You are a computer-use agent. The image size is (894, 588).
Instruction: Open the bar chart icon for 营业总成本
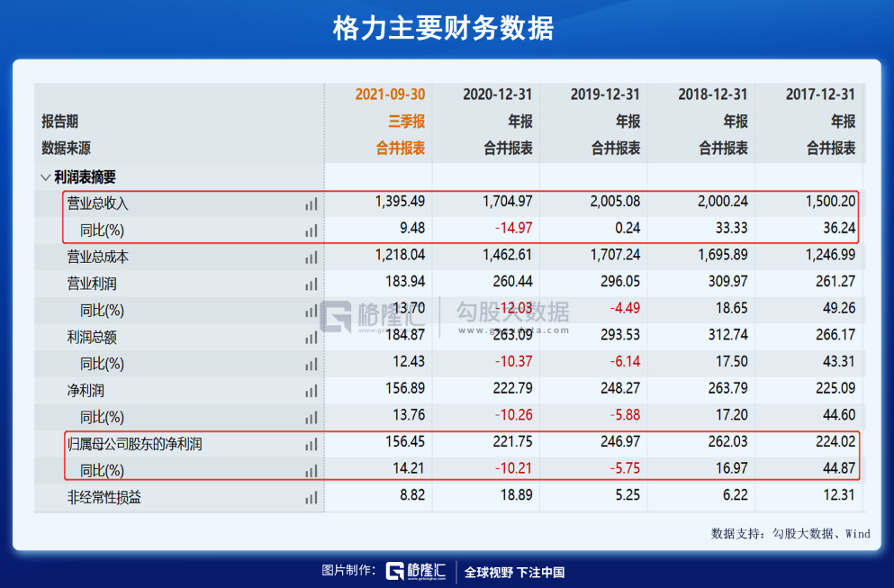(x=311, y=258)
